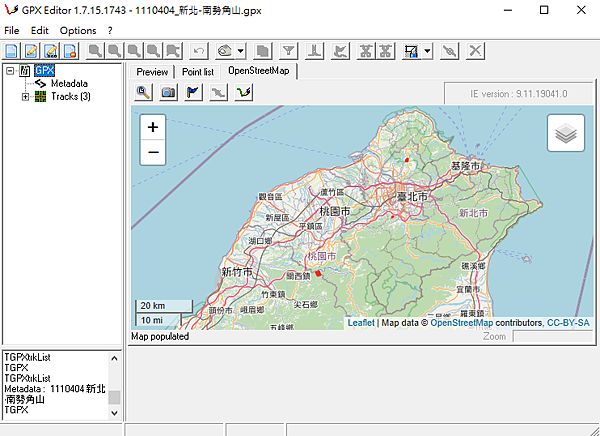Open the CC-BY-SA license link

(568, 323)
